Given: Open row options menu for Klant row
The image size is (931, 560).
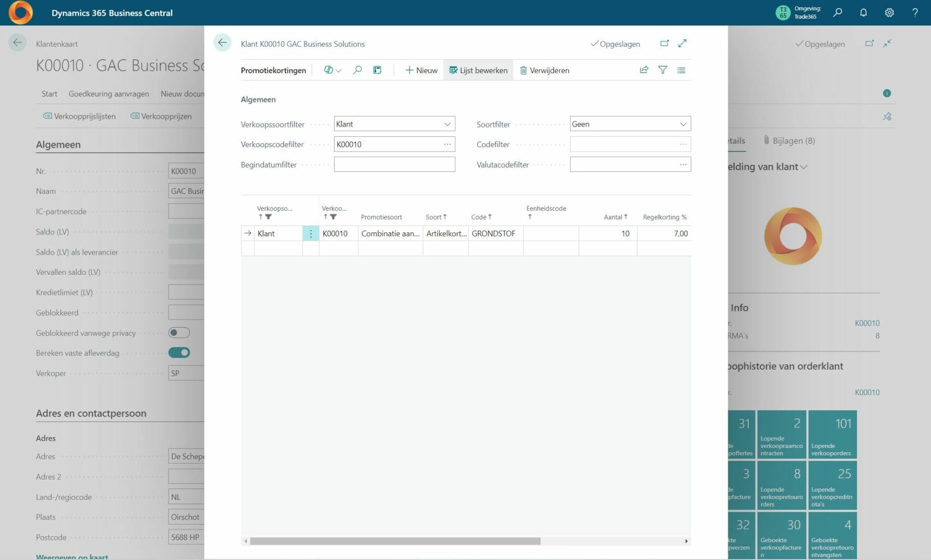Looking at the screenshot, I should click(311, 234).
